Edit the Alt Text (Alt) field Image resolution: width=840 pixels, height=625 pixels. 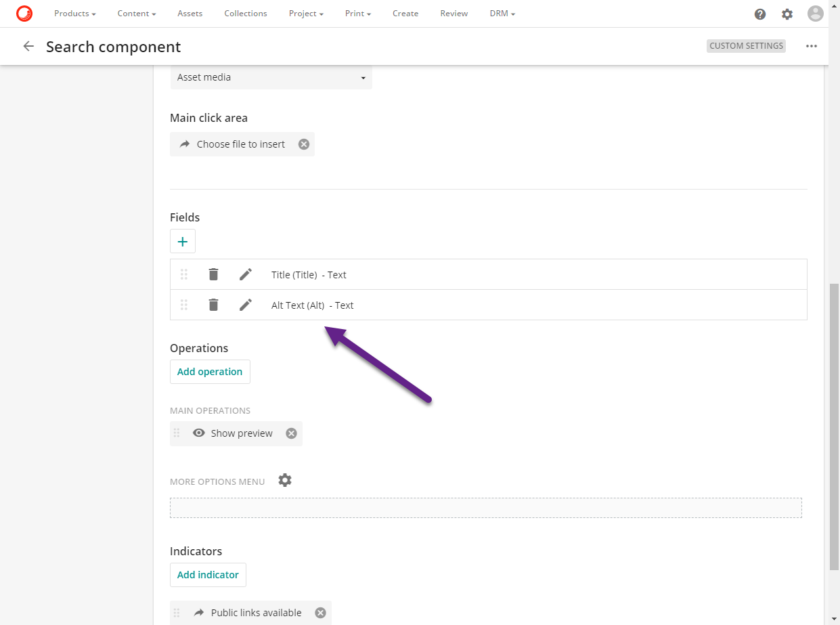pyautogui.click(x=246, y=305)
